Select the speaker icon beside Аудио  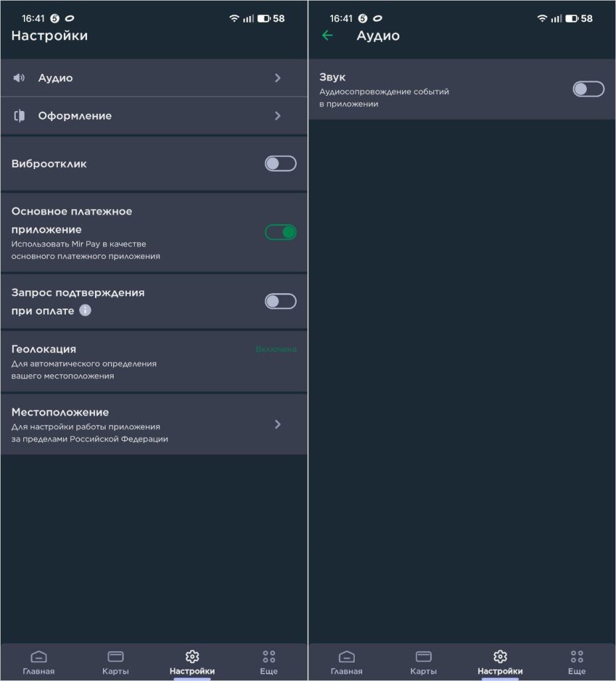20,77
